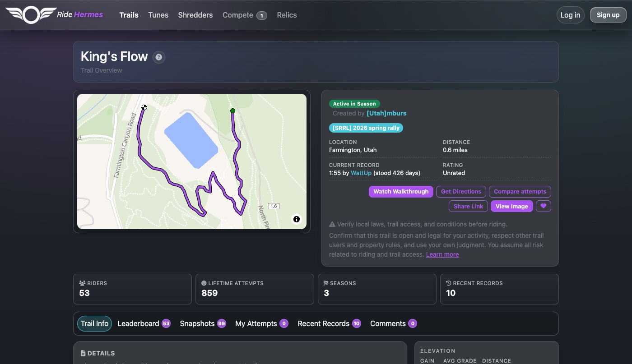The height and width of the screenshot is (364, 632).
Task: Open record holder WattUp's profile
Action: pos(361,173)
